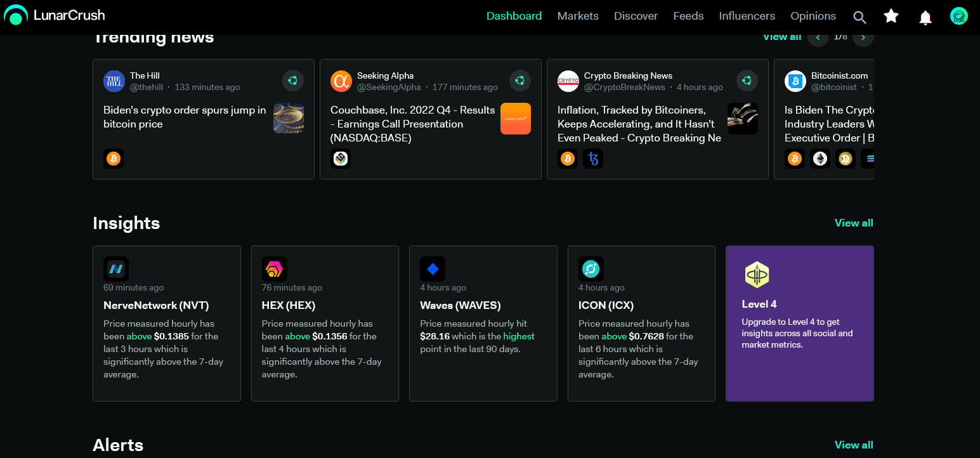Click the Bitcoinist.com source logo
The width and height of the screenshot is (980, 458).
tap(795, 81)
